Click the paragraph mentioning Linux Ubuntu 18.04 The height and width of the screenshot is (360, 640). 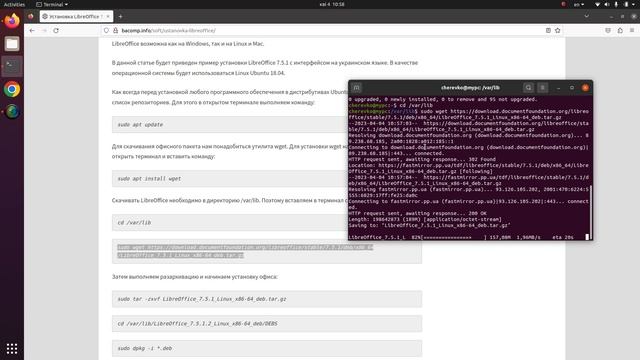(264, 68)
